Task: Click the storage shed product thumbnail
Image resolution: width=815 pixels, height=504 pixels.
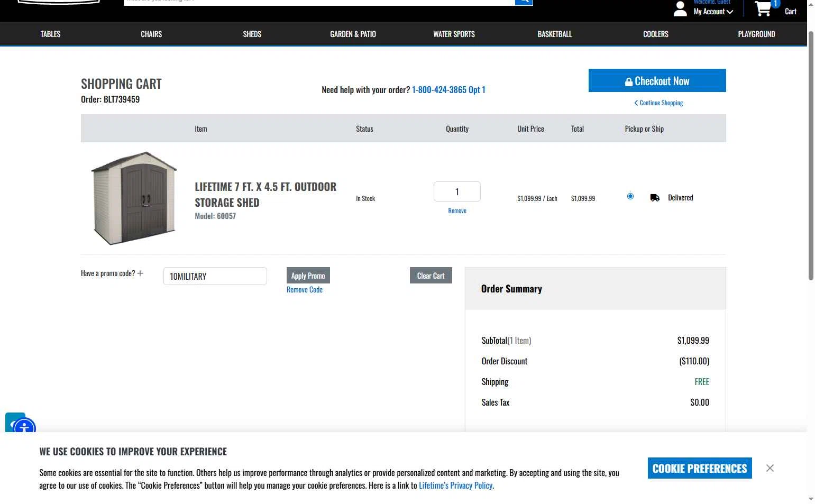Action: (134, 198)
